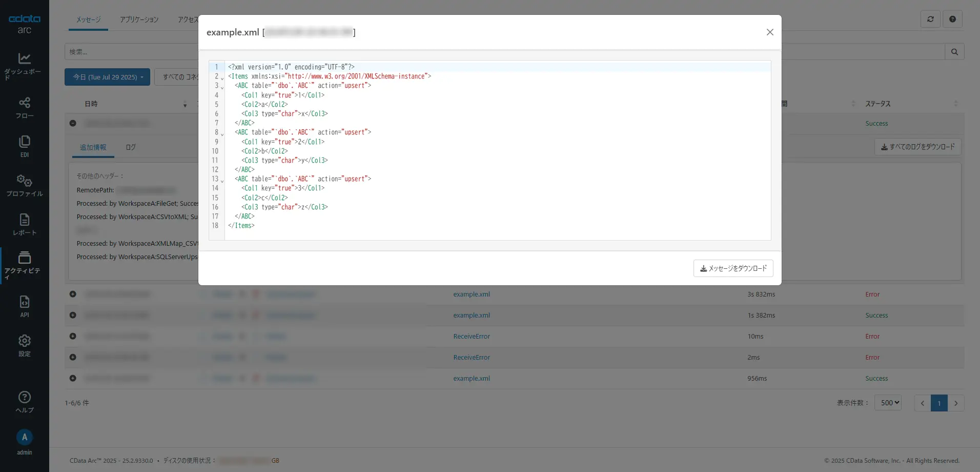This screenshot has width=980, height=472.
Task: Click メッセージをダウンロード button
Action: click(733, 268)
